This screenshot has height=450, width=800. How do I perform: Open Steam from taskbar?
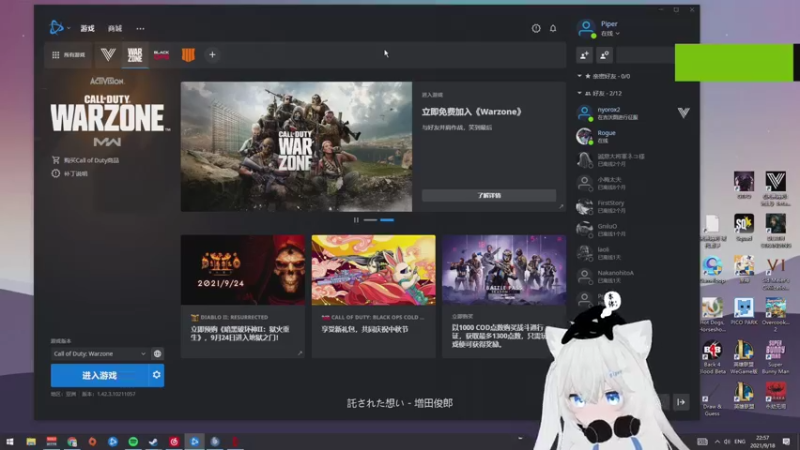point(154,441)
